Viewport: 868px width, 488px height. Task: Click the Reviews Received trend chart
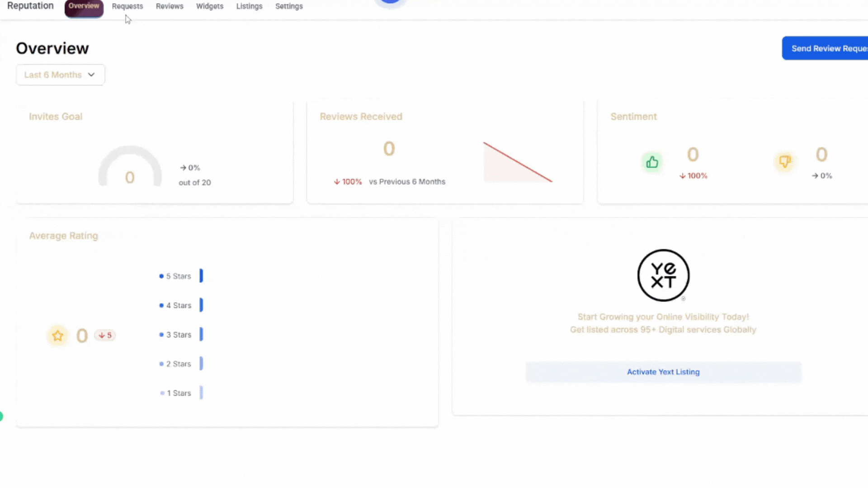[518, 162]
